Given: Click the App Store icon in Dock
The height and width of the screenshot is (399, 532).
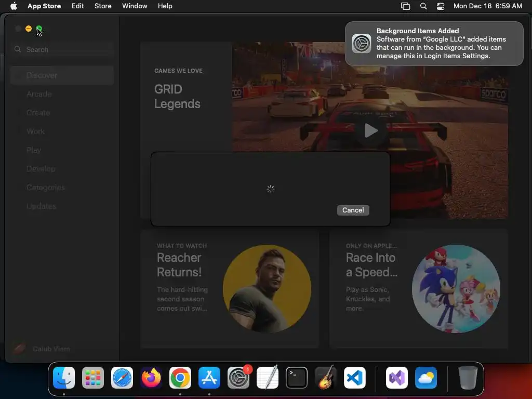Looking at the screenshot, I should click(209, 378).
